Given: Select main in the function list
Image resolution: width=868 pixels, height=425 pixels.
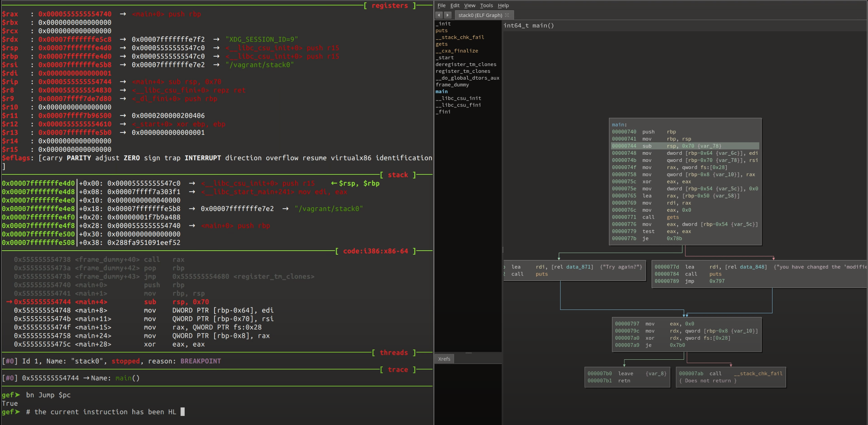Looking at the screenshot, I should coord(441,91).
